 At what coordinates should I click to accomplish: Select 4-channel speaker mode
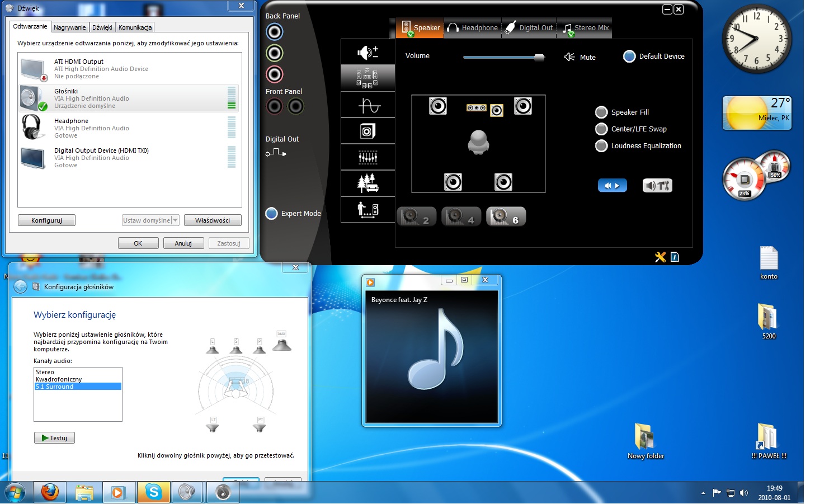tap(460, 216)
